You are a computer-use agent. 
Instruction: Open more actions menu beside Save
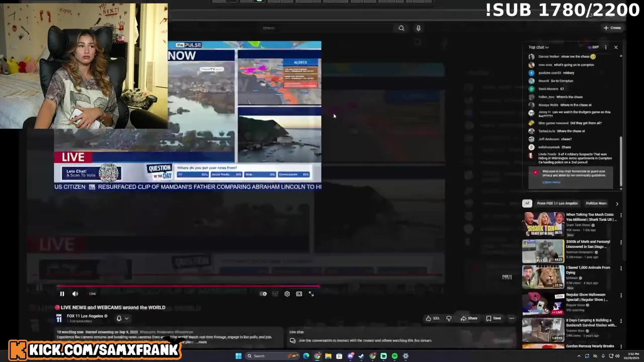(x=512, y=318)
